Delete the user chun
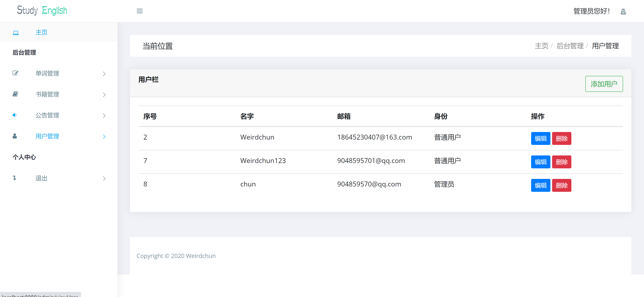 pos(562,185)
